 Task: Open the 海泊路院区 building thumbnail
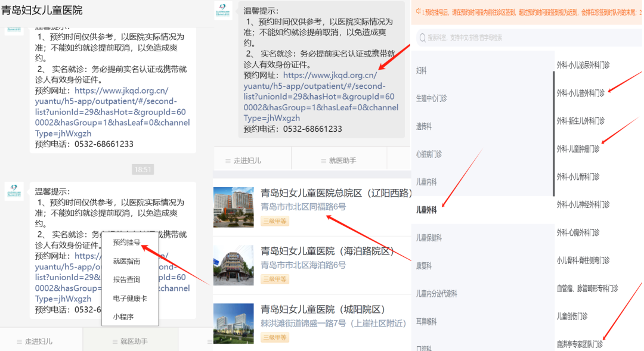[233, 265]
